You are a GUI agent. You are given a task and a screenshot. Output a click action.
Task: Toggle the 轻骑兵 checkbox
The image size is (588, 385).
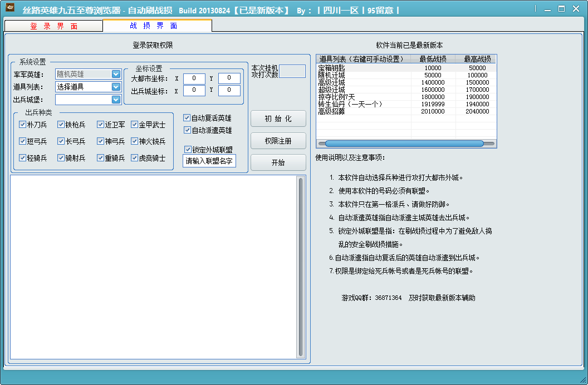click(22, 157)
